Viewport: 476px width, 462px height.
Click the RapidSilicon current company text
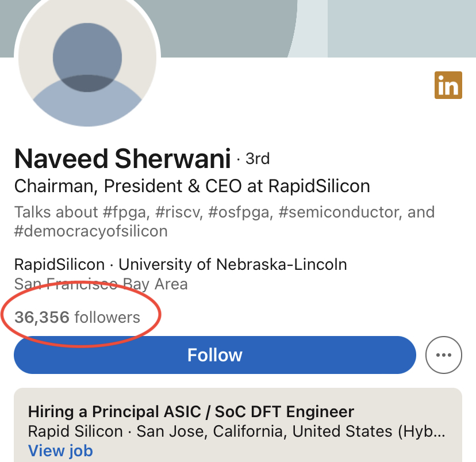point(59,265)
